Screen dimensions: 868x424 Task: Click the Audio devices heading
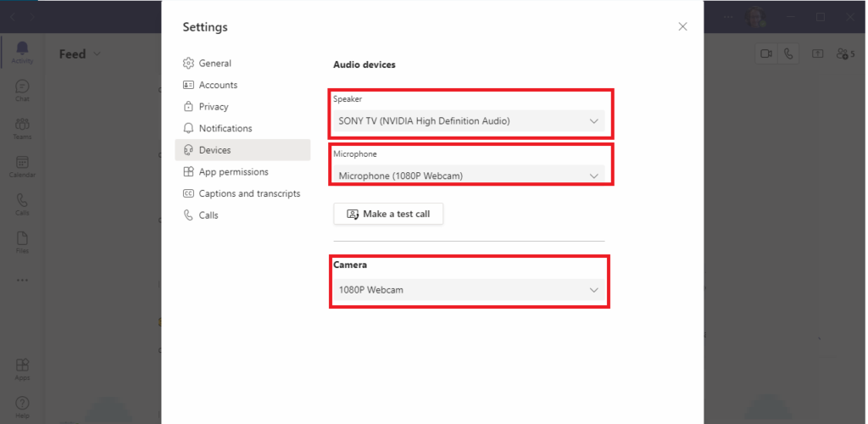(364, 64)
